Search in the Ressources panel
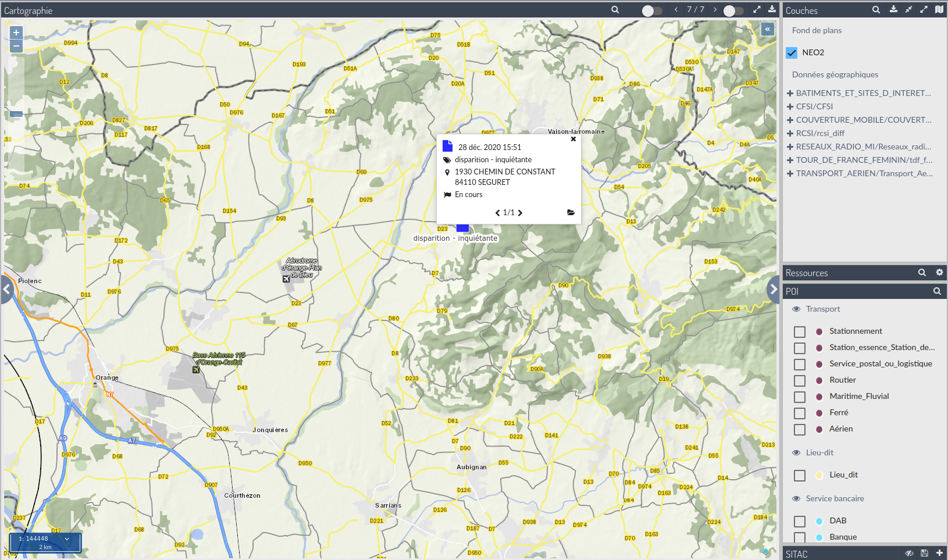The height and width of the screenshot is (560, 948). coord(922,273)
